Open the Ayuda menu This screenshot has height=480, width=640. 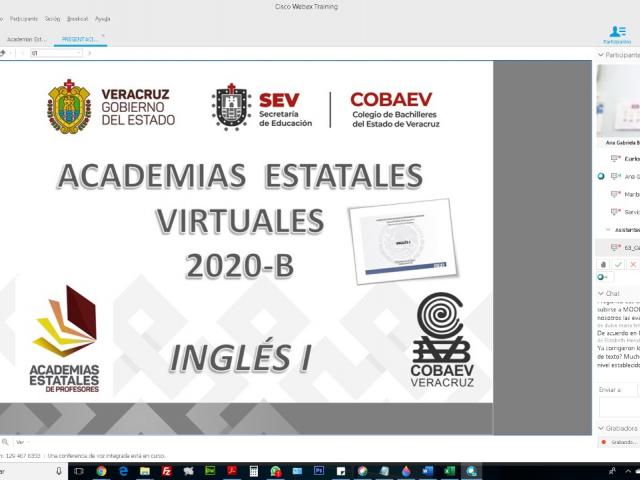(x=102, y=19)
